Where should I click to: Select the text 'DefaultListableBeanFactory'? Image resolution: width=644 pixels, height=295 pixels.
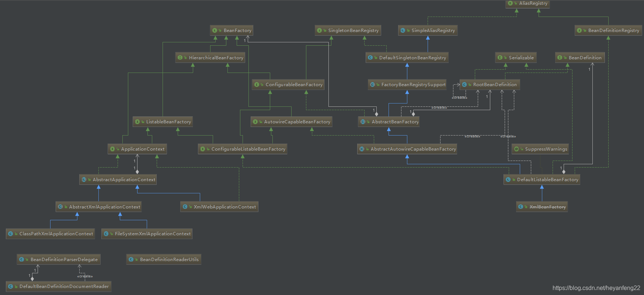point(548,180)
